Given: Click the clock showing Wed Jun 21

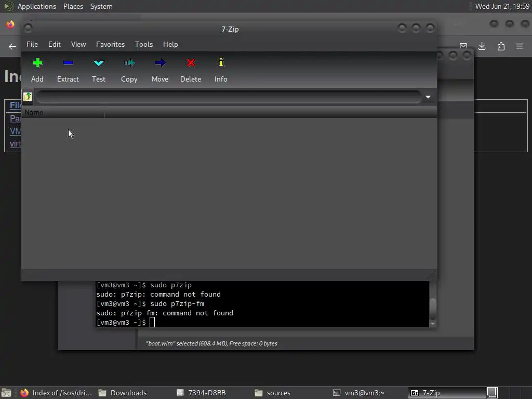Looking at the screenshot, I should [502, 6].
